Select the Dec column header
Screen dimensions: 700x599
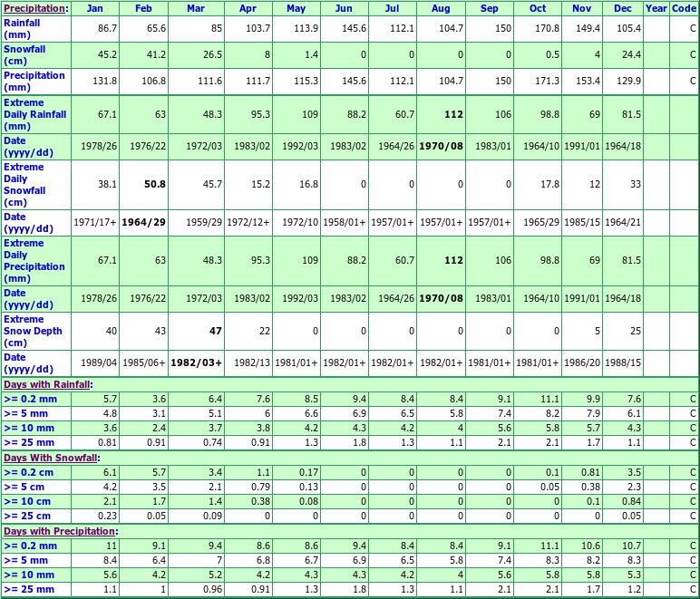623,8
